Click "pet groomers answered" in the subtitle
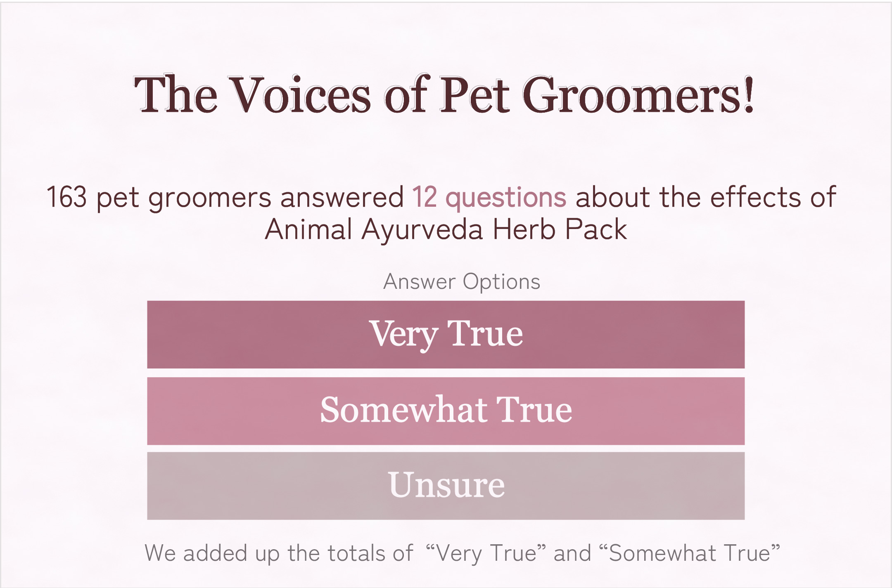This screenshot has width=892, height=588. 250,197
